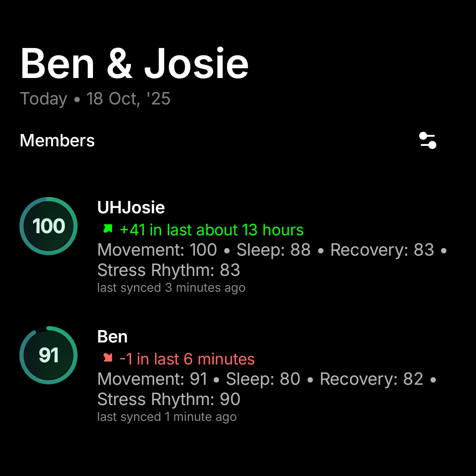Open UHJosie's member profile name

click(x=131, y=208)
